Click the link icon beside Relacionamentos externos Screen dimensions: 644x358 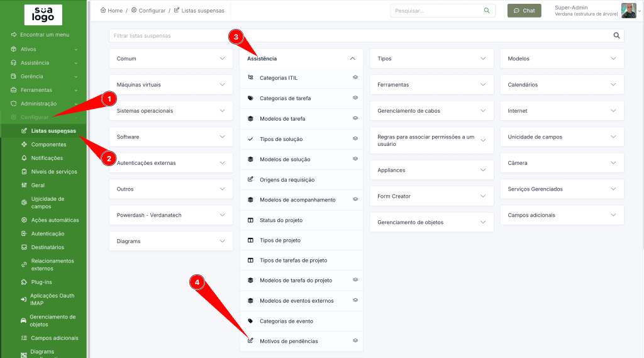click(24, 265)
